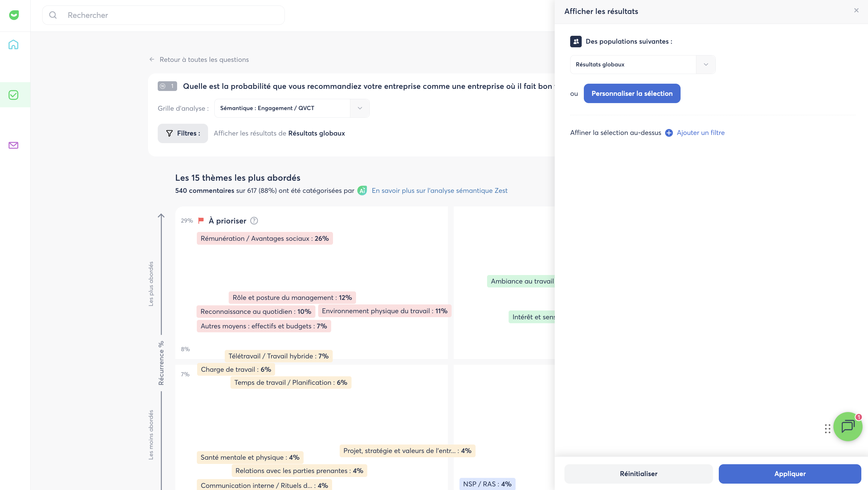Screen dimensions: 868x490
Task: Click the Filtres button
Action: click(x=183, y=133)
